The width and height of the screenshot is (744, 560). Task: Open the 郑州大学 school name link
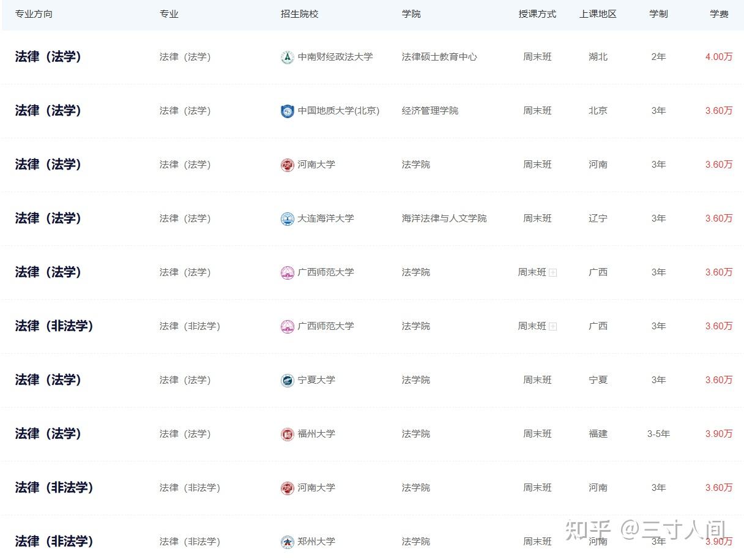click(x=316, y=542)
